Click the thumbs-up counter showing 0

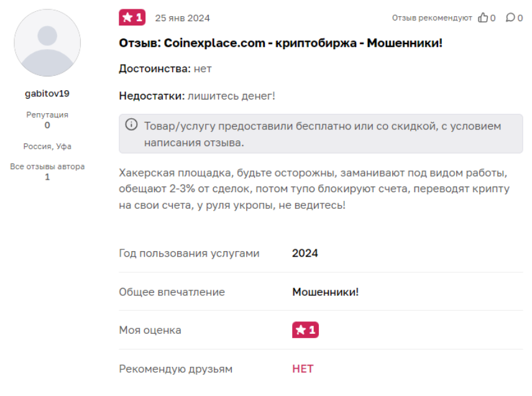point(493,18)
